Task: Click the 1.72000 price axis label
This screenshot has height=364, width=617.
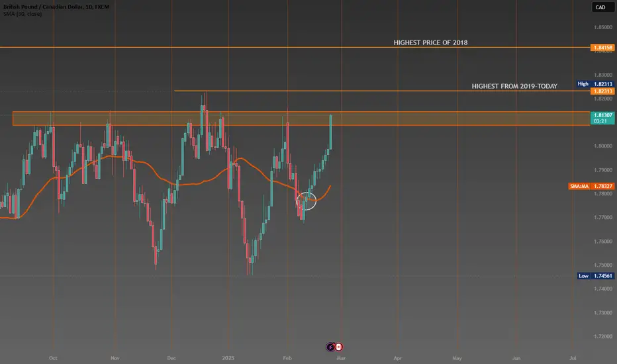Action: click(x=603, y=336)
